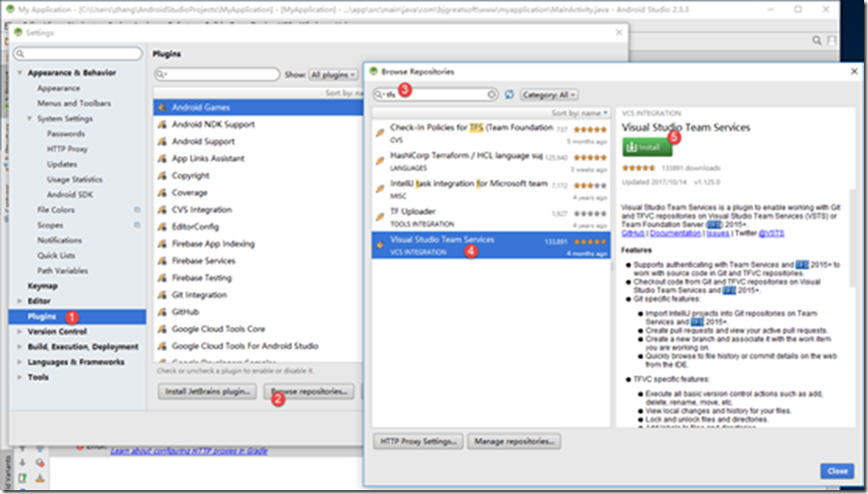The height and width of the screenshot is (494, 868).
Task: Select Updates settings item
Action: [62, 164]
